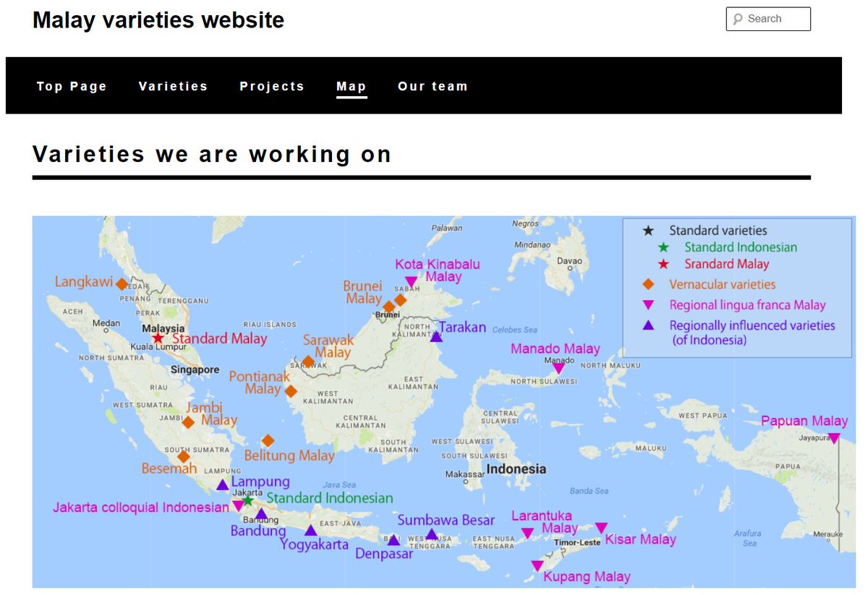Go to the Top Page
This screenshot has width=868, height=595.
coord(72,86)
